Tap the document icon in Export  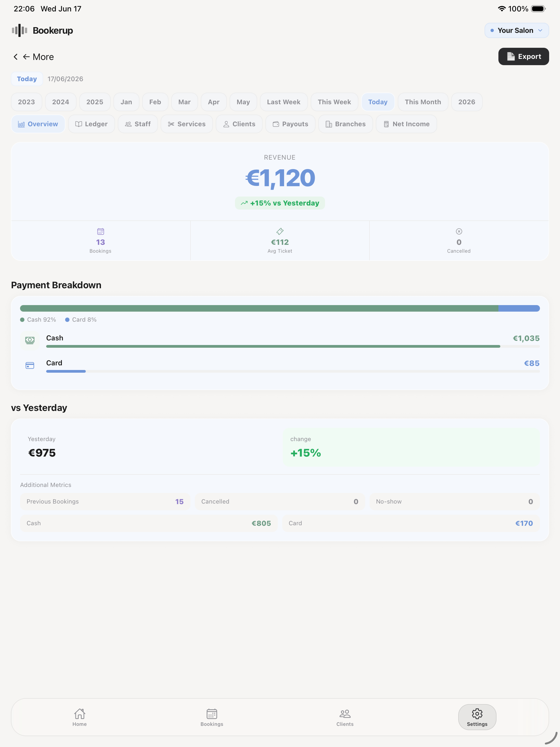pyautogui.click(x=511, y=56)
